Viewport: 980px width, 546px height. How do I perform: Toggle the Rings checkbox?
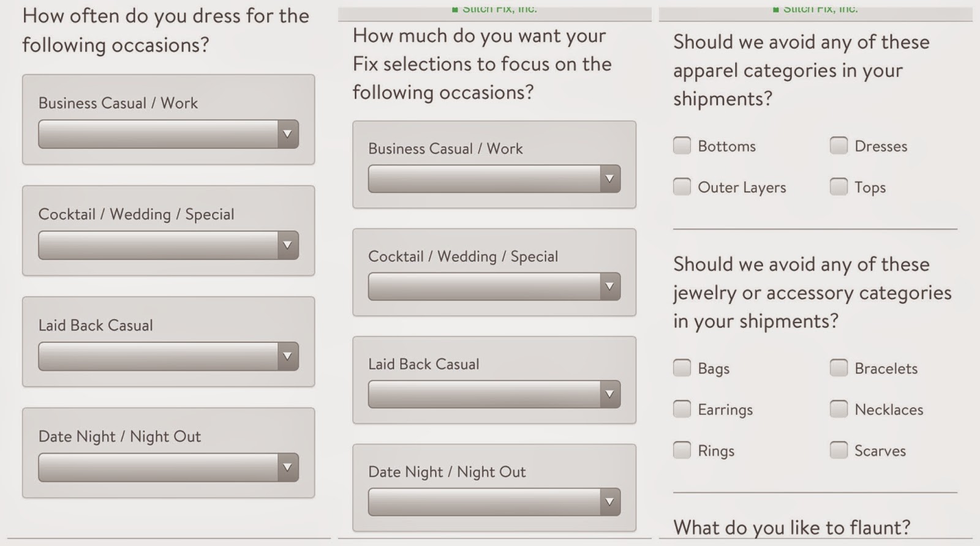click(682, 450)
